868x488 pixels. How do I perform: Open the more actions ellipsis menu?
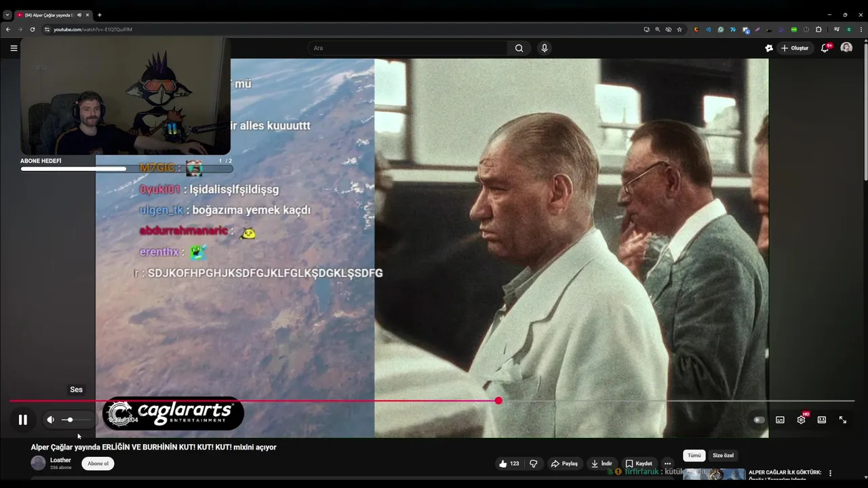667,464
